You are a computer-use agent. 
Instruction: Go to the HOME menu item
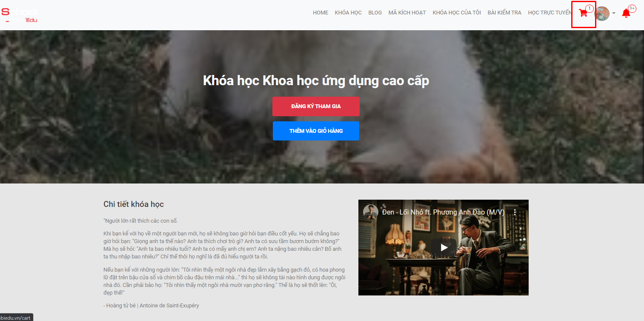(321, 13)
